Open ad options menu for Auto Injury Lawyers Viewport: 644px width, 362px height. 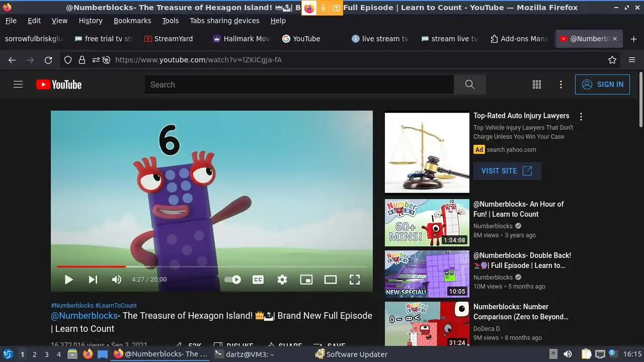click(581, 117)
